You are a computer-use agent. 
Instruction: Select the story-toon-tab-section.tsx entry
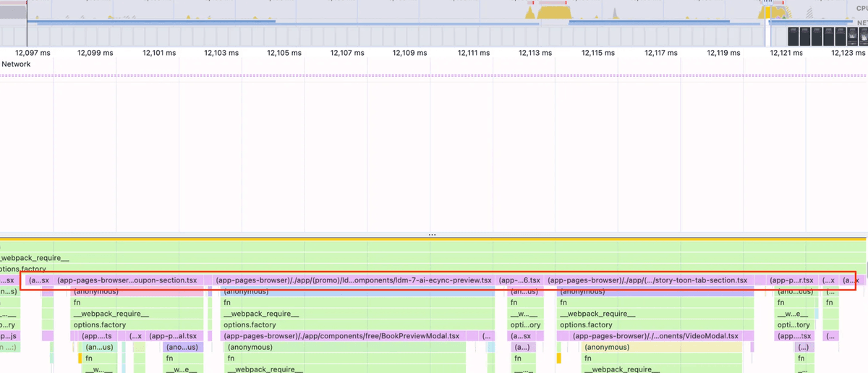[647, 280]
